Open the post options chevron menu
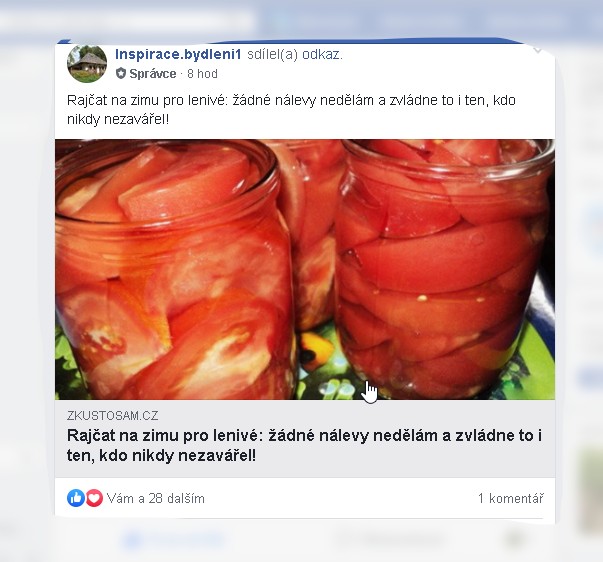The image size is (603, 562). pos(538,50)
